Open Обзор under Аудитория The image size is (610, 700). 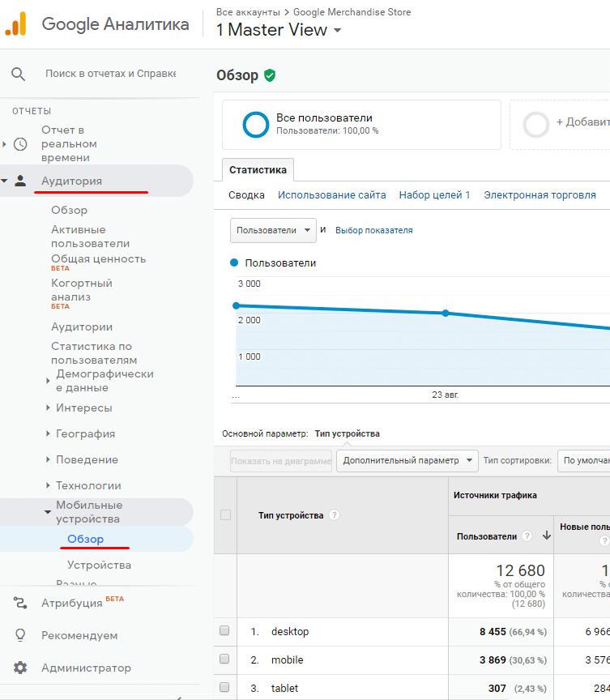coord(69,210)
